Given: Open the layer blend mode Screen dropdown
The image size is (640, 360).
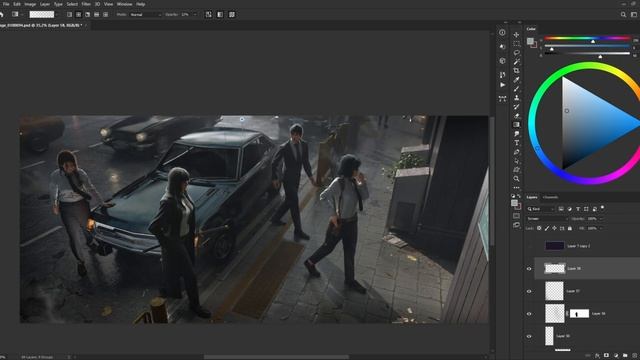Looking at the screenshot, I should [547, 219].
